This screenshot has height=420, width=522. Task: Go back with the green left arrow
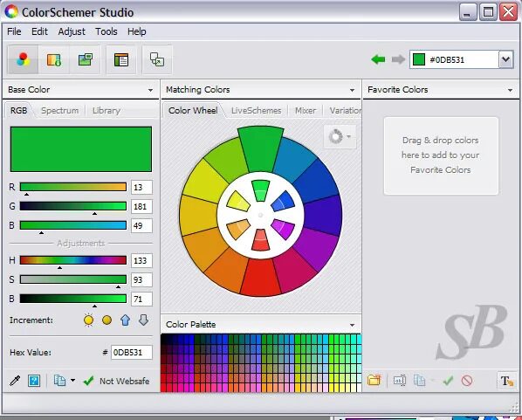click(378, 59)
